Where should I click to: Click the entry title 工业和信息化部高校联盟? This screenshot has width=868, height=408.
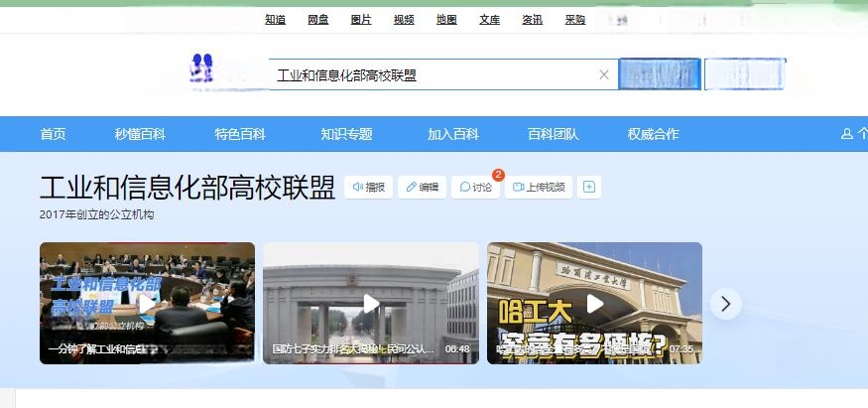(187, 187)
